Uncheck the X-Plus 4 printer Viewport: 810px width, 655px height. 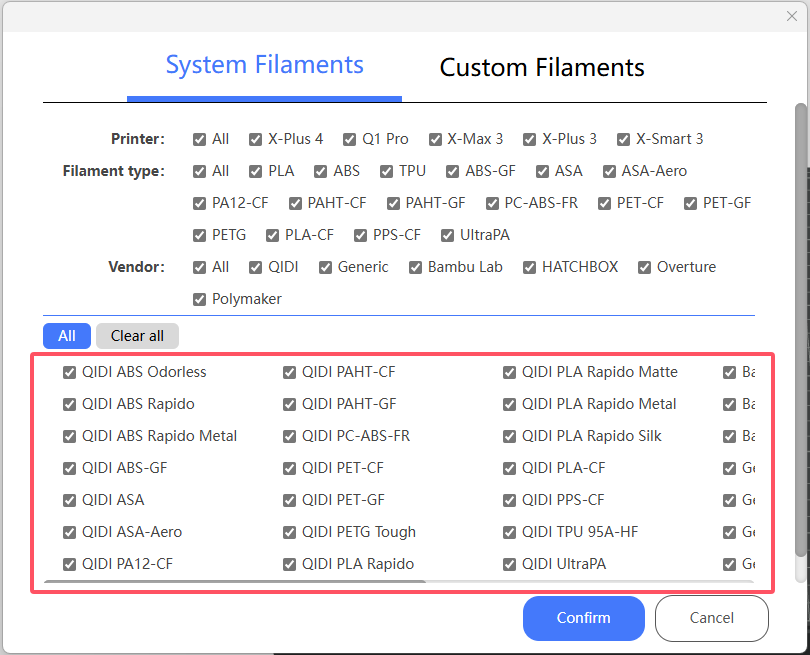(x=255, y=139)
